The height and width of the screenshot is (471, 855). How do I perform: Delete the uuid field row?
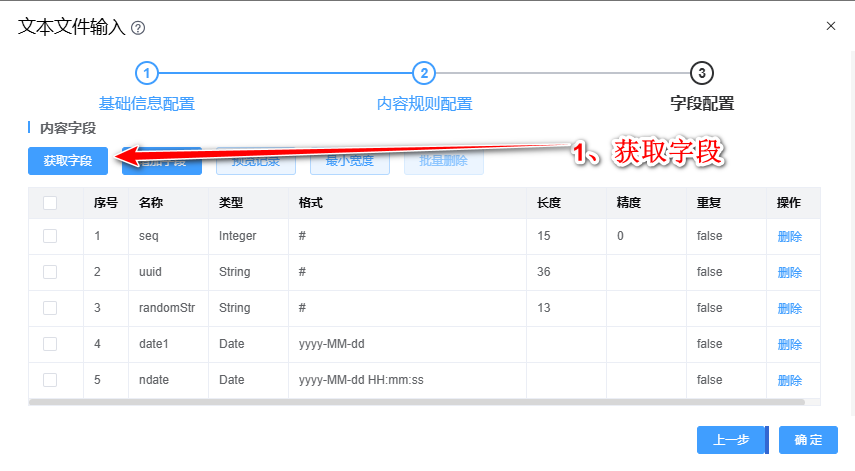[x=789, y=272]
